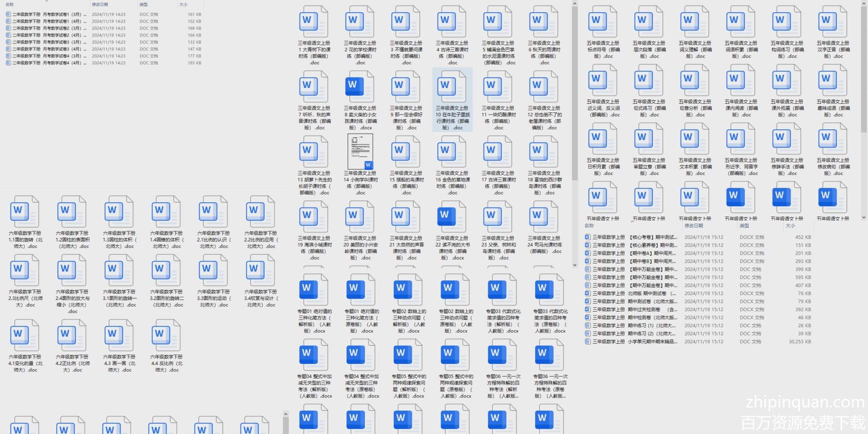Open the 专题03 代数式化简求值（解析版）docx icon

(502, 290)
